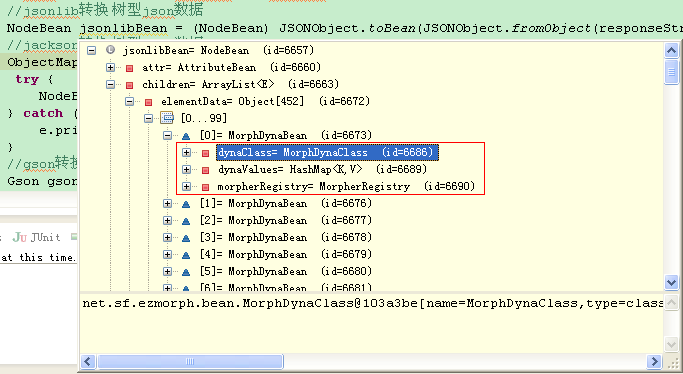Viewport: 683px width, 374px height.
Task: Click the red field icon beside attr
Action: click(129, 68)
